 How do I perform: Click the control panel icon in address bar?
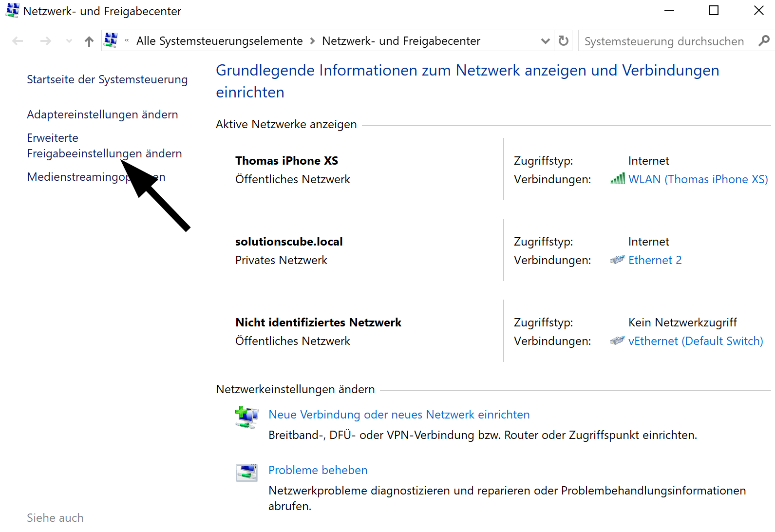pos(111,40)
